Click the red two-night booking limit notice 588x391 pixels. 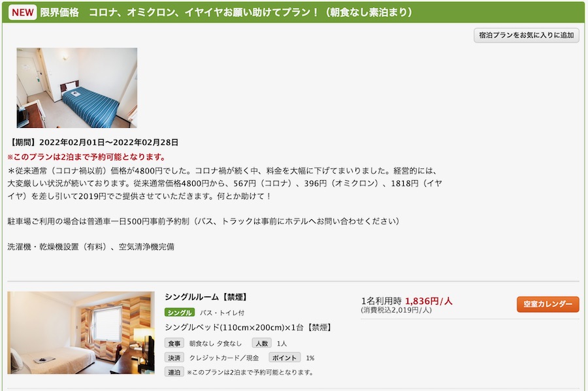point(86,157)
